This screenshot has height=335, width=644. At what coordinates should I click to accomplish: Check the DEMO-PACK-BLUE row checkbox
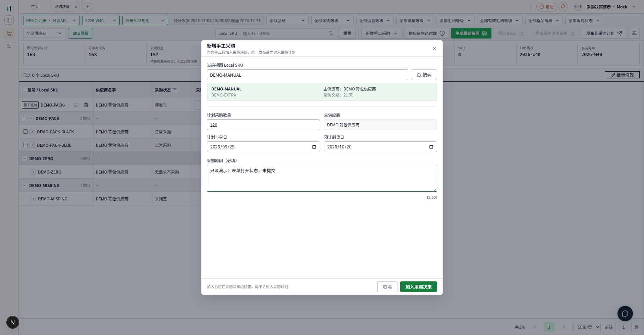25,145
